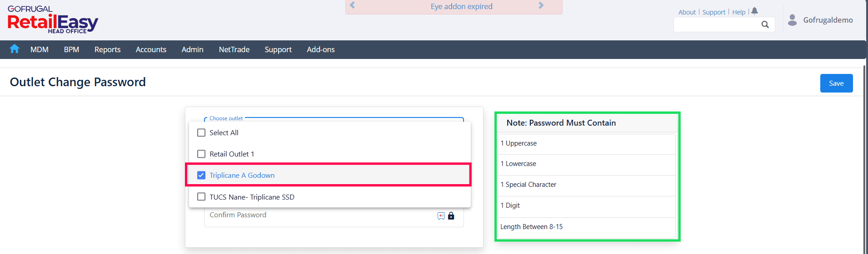This screenshot has width=868, height=254.
Task: Go to next notification with right arrow
Action: click(541, 6)
